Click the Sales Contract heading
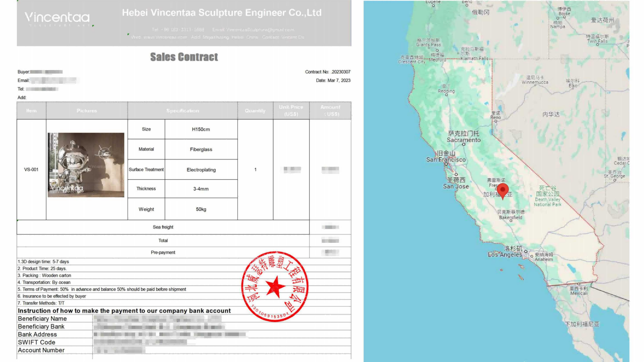Screen dimensions: 644x362 click(x=184, y=57)
